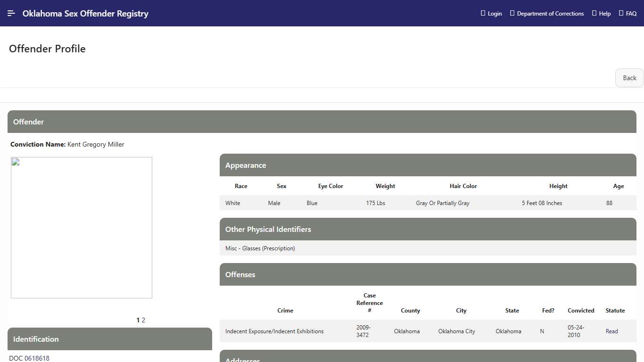644x362 pixels.
Task: Open the FAQ page
Action: pos(627,14)
